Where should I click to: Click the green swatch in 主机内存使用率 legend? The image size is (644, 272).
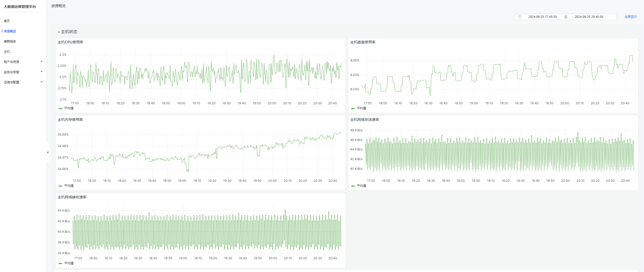tap(60, 186)
